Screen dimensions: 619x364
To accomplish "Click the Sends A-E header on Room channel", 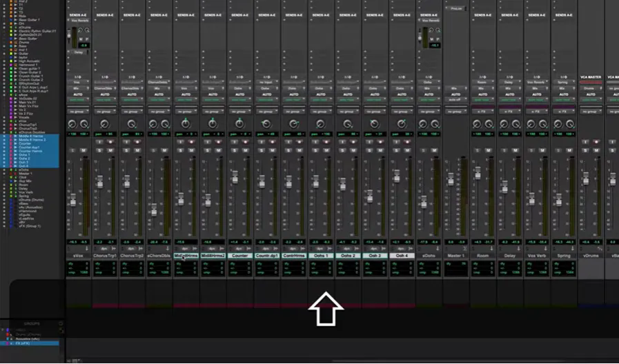I will pos(483,15).
